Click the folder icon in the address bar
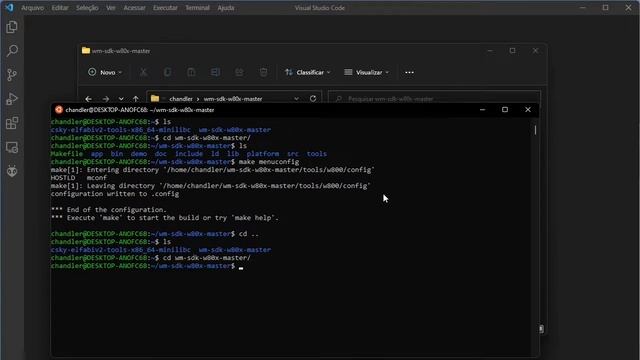Screen dimensions: 640x360 [155, 99]
